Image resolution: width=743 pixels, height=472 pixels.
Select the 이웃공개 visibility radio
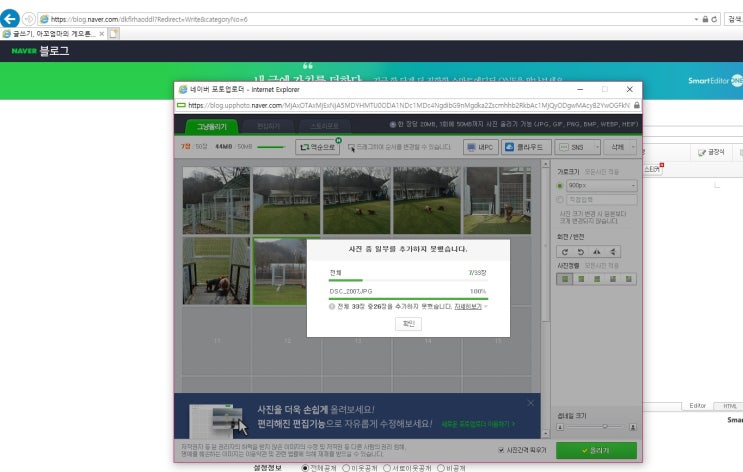[346, 468]
